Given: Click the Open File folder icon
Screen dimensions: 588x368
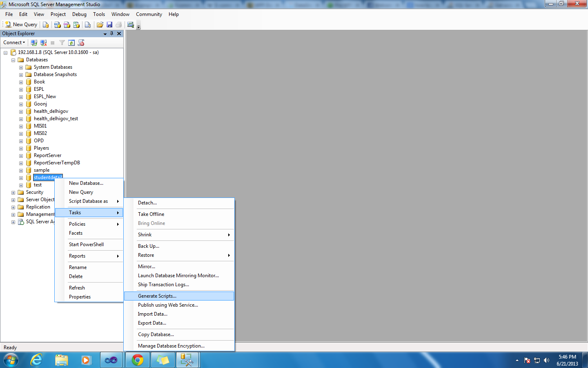Looking at the screenshot, I should tap(100, 25).
